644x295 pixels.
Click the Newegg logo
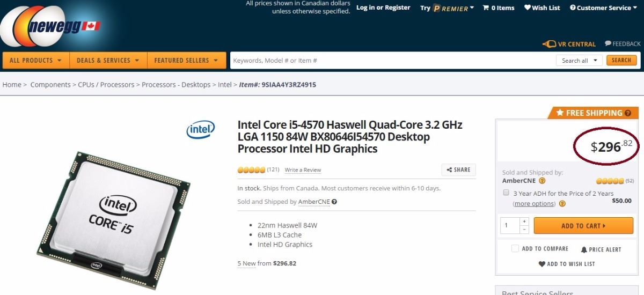click(51, 26)
